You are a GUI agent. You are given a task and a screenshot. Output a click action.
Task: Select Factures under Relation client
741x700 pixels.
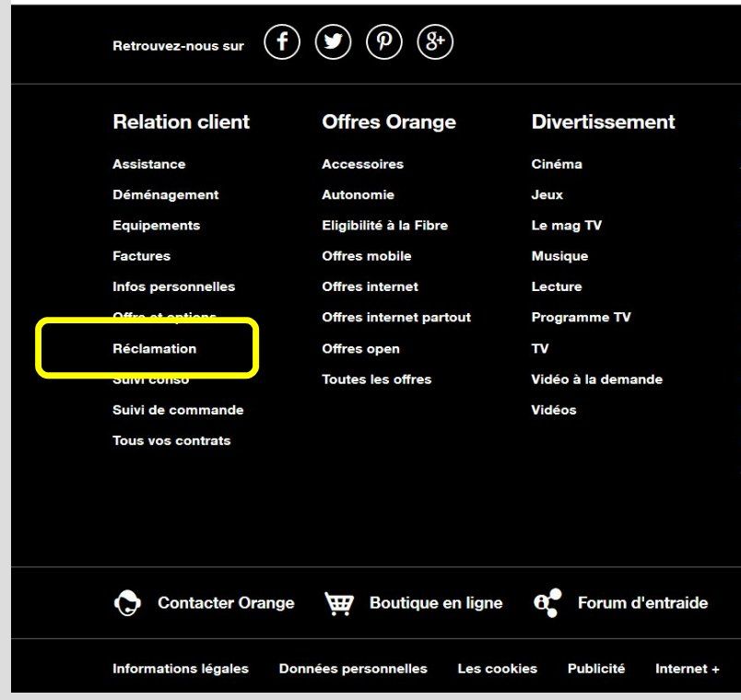point(141,256)
